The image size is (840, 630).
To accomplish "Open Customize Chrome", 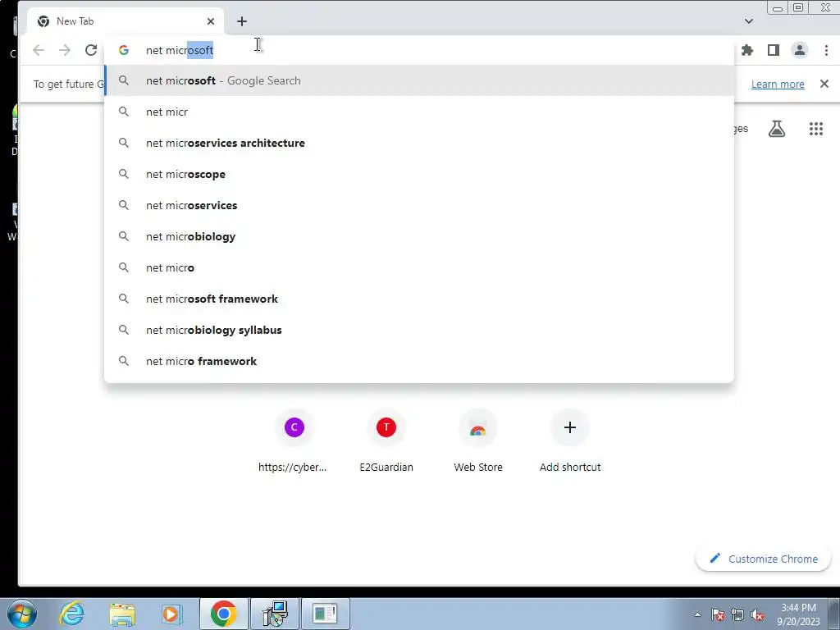I will pos(764,559).
